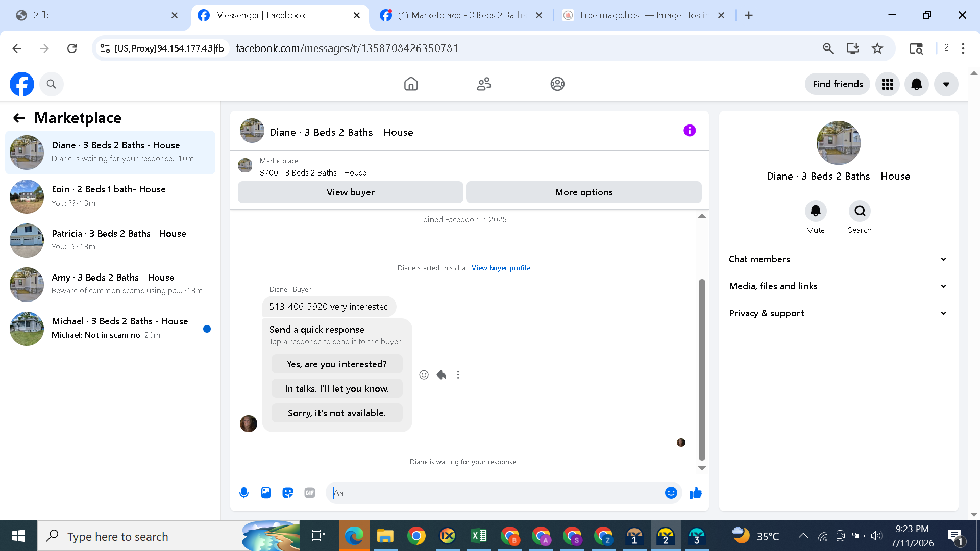Click the install app icon in address bar

point(852,48)
